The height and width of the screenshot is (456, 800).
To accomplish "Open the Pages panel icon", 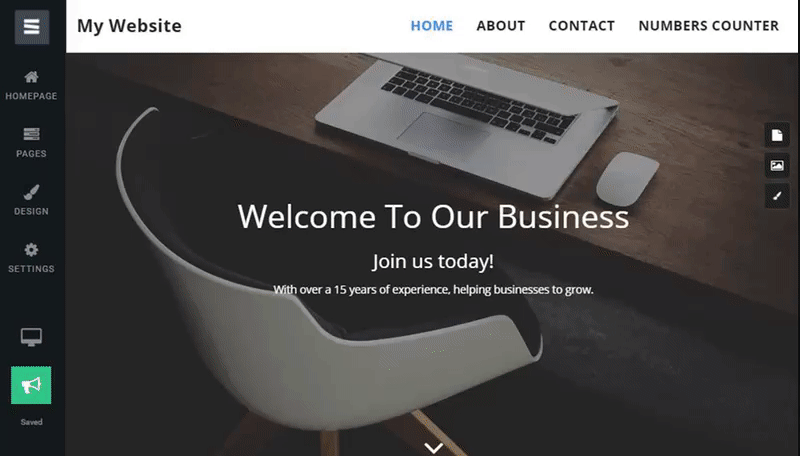I will point(31,134).
